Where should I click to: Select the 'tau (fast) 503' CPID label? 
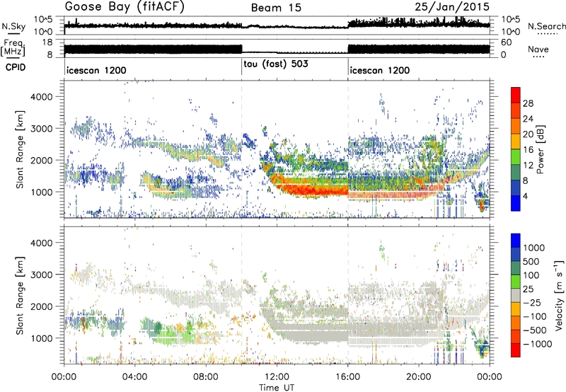[x=276, y=64]
